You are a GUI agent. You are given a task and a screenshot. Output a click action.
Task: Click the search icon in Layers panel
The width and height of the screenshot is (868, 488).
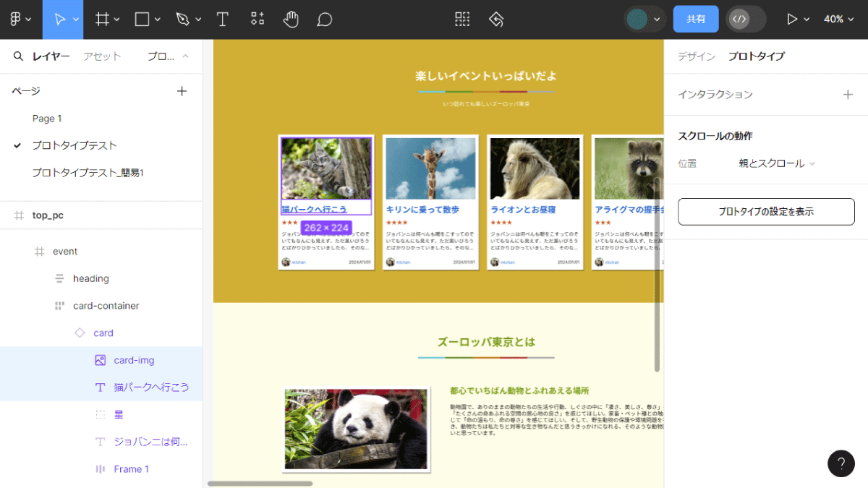coord(18,56)
